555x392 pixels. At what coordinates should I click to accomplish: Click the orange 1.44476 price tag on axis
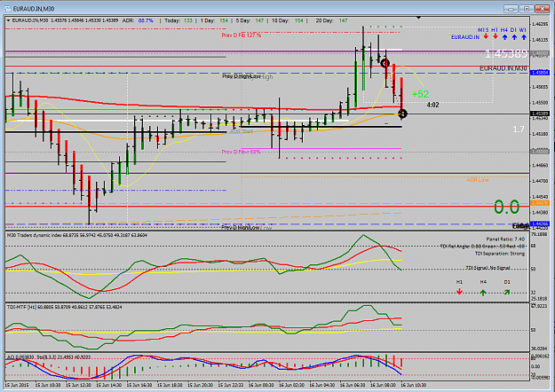coord(540,203)
